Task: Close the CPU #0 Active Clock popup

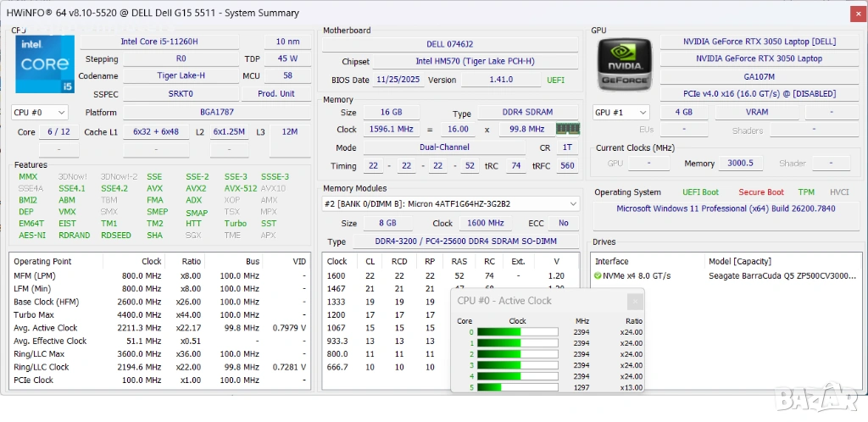Action: click(x=633, y=301)
